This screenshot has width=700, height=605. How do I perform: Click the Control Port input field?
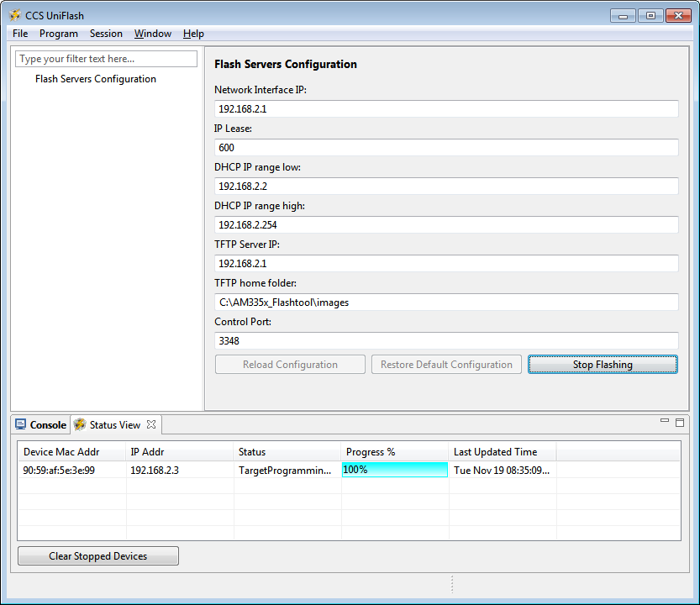pyautogui.click(x=446, y=341)
